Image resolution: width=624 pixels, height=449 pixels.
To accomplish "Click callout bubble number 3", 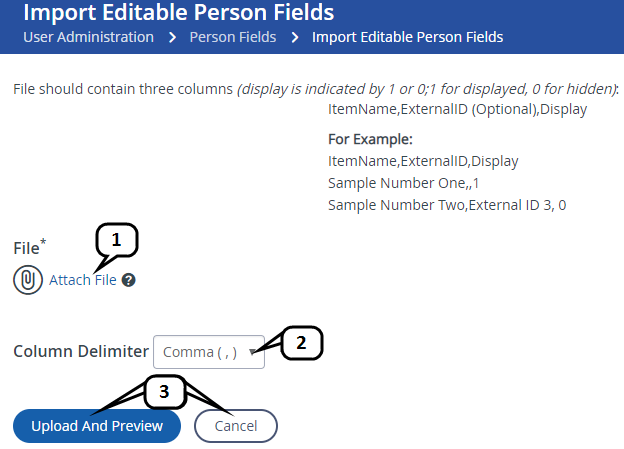I will [165, 391].
